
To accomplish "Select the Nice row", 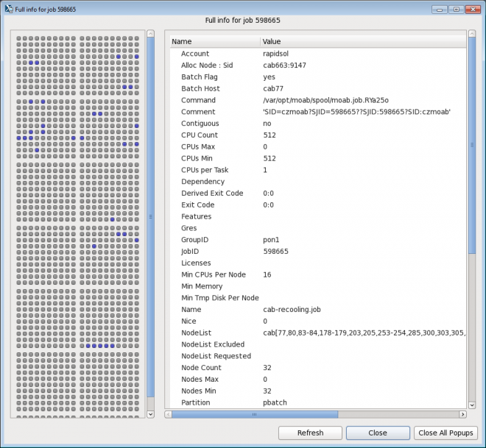I will pyautogui.click(x=318, y=321).
